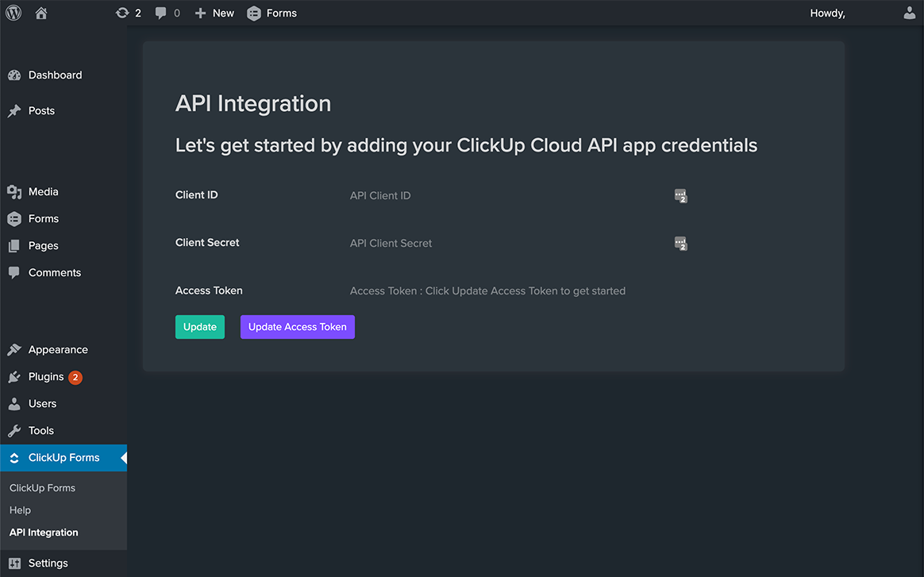Image resolution: width=924 pixels, height=577 pixels.
Task: Click the Tools wrench icon
Action: pyautogui.click(x=14, y=431)
